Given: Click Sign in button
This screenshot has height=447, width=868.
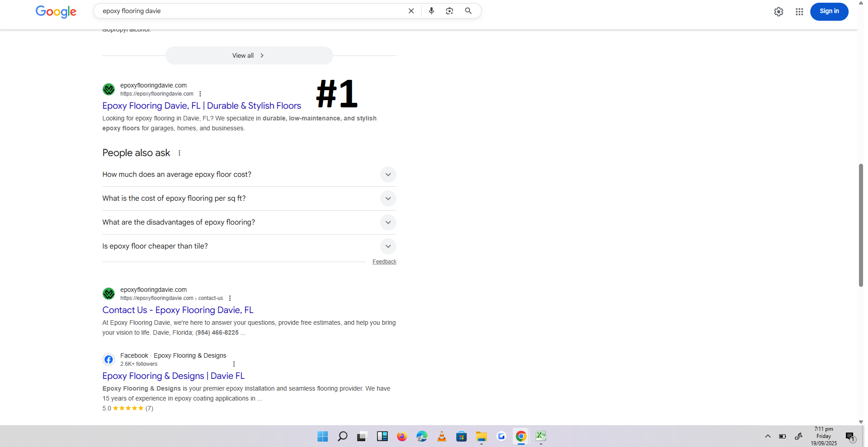Looking at the screenshot, I should (829, 11).
